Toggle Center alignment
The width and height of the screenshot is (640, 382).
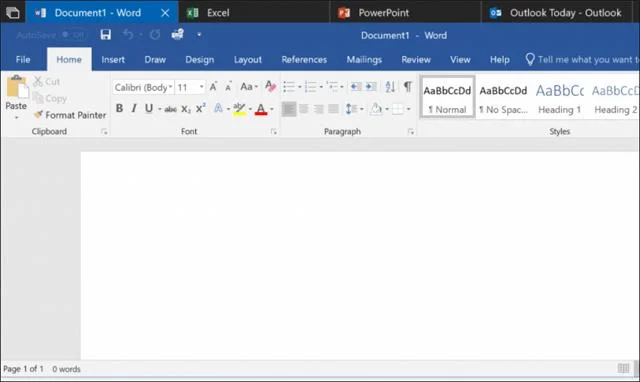click(304, 109)
